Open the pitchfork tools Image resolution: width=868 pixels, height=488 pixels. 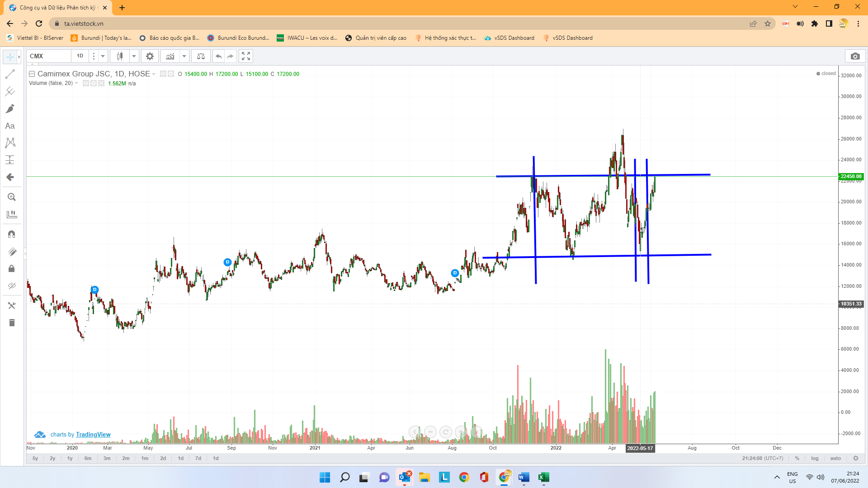coord(10,91)
